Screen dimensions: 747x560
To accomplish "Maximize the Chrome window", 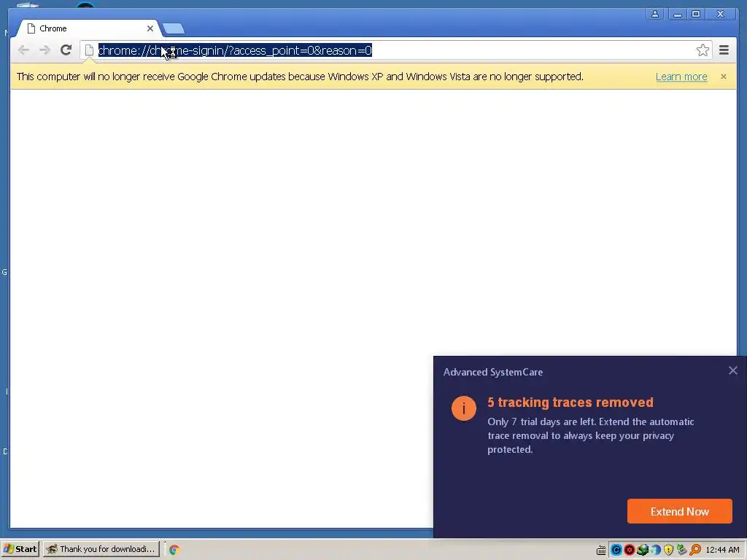I will [696, 15].
